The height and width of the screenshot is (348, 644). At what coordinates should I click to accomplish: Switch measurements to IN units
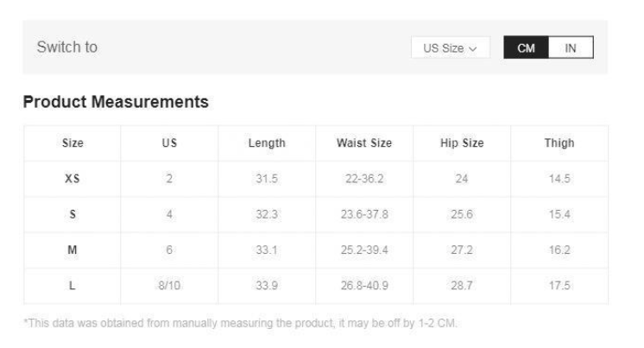tap(571, 48)
